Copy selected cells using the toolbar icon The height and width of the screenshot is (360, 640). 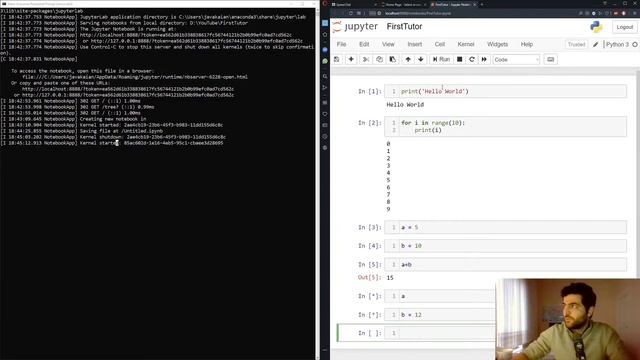379,60
